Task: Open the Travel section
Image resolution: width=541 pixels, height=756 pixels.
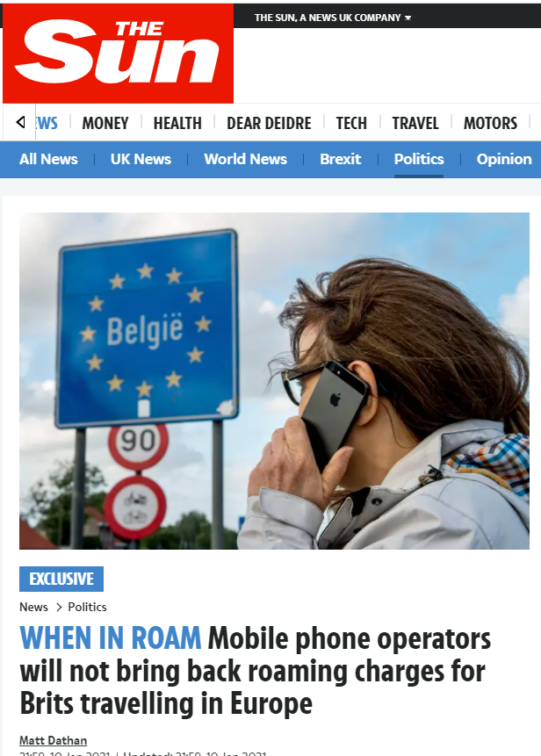Action: (415, 123)
